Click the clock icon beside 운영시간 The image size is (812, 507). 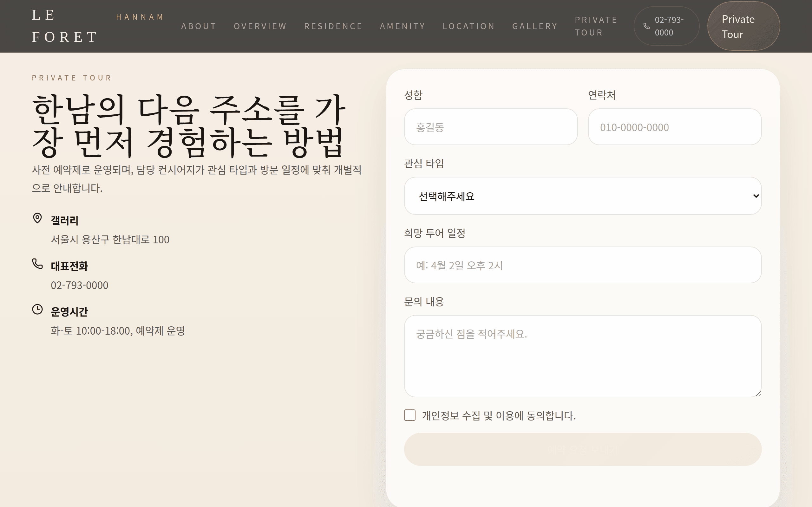(x=37, y=309)
